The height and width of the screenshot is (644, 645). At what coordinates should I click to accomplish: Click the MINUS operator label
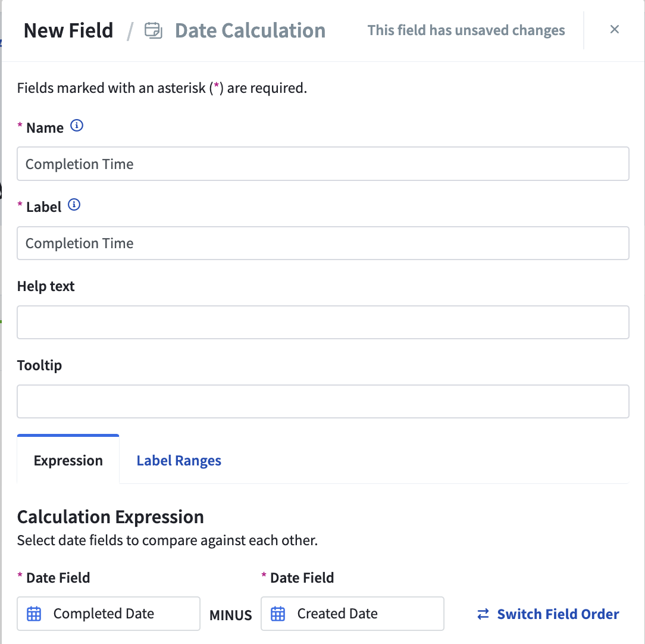[231, 615]
